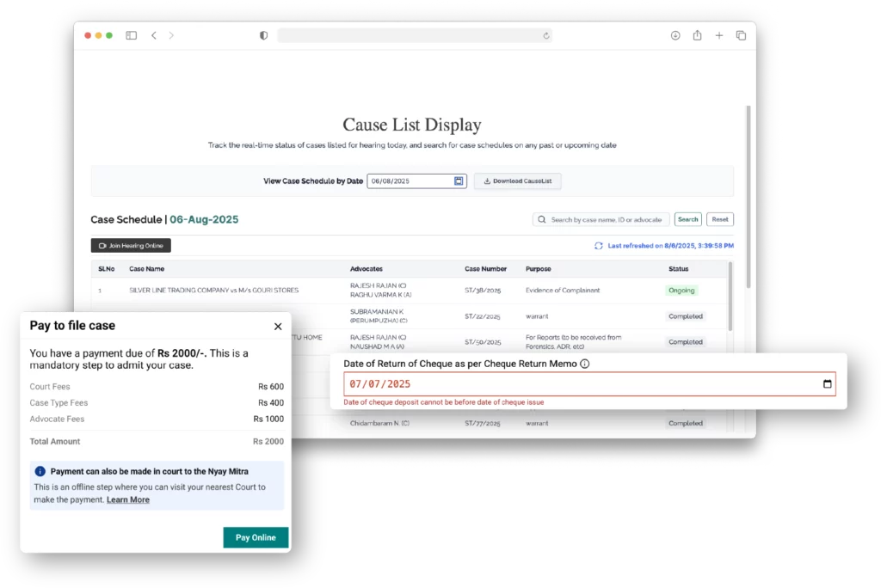881x588 pixels.
Task: Click Purpose column header
Action: tap(539, 269)
